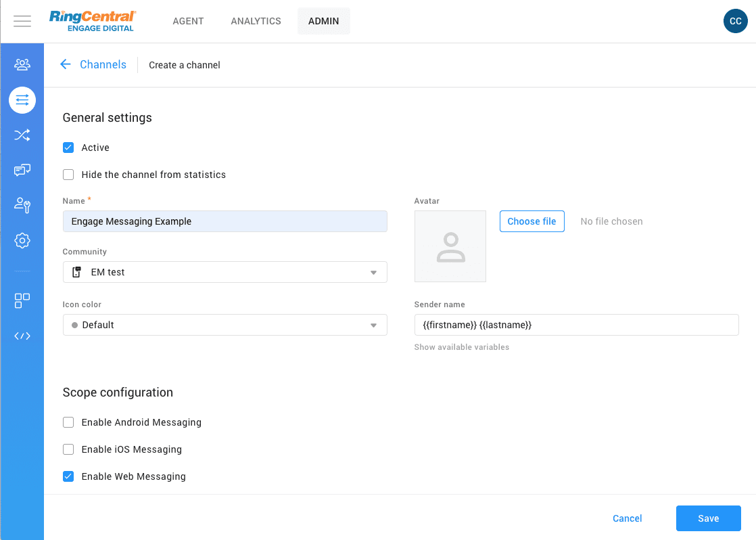The width and height of the screenshot is (756, 540).
Task: Click the chat messages sidebar icon
Action: [22, 171]
